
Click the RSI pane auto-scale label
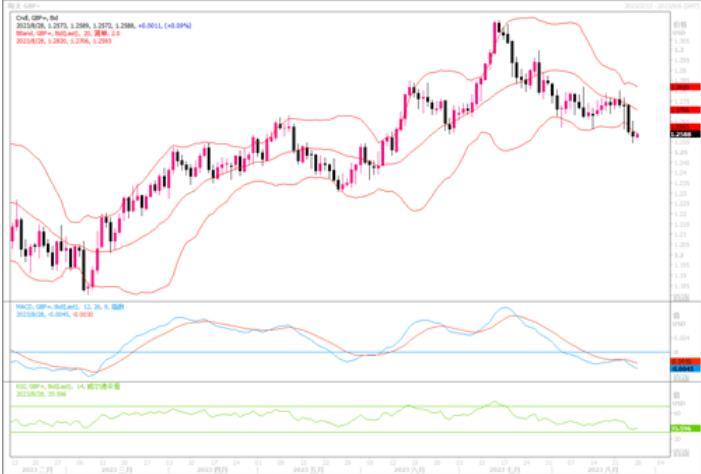click(x=681, y=453)
